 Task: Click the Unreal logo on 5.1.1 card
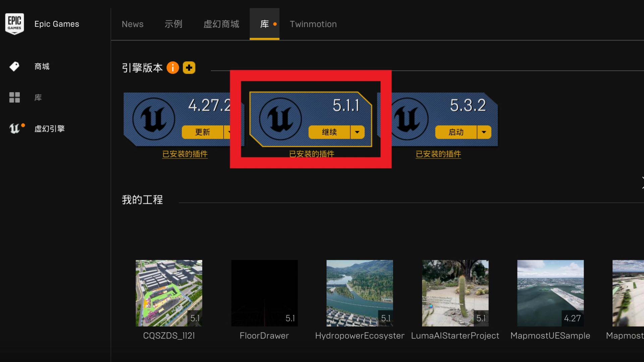280,119
